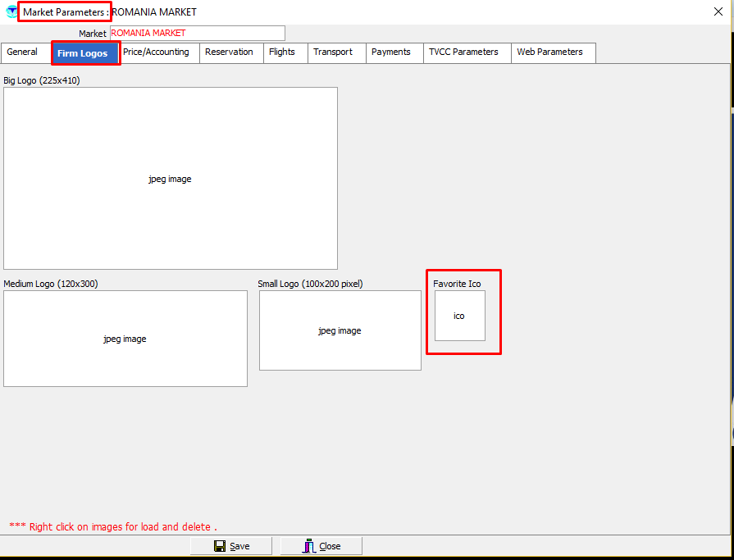Click the Market name input field
The height and width of the screenshot is (560, 734).
pos(197,33)
